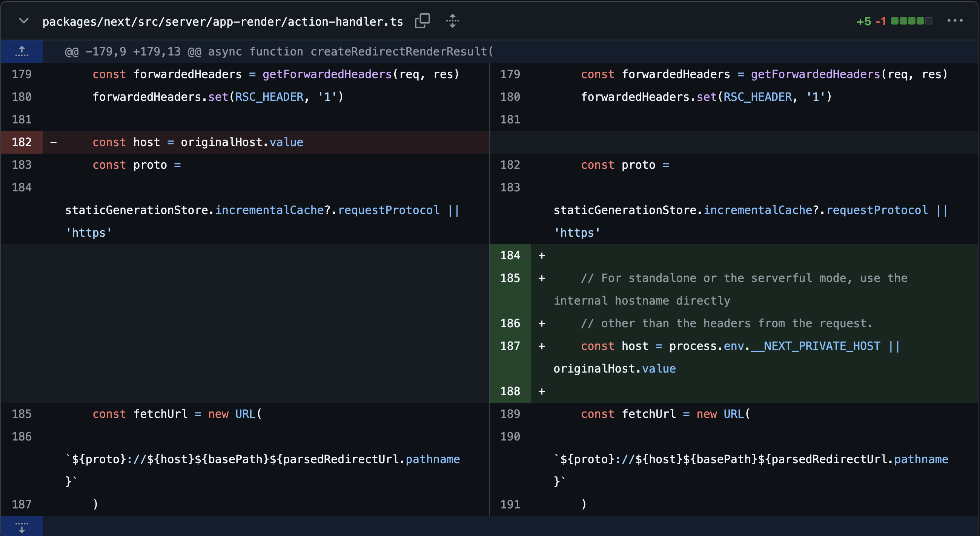Viewport: 980px width, 536px height.
Task: Click right line number 191
Action: click(510, 504)
